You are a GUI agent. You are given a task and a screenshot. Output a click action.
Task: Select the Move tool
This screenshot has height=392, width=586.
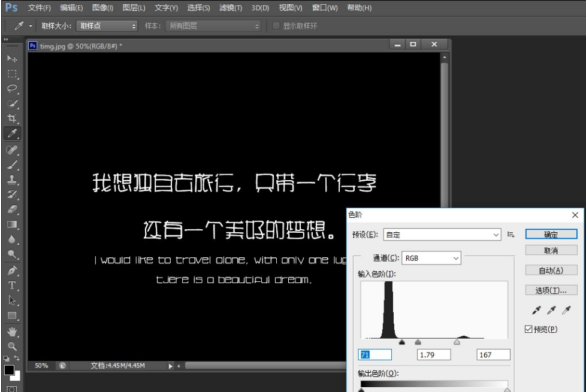point(12,59)
